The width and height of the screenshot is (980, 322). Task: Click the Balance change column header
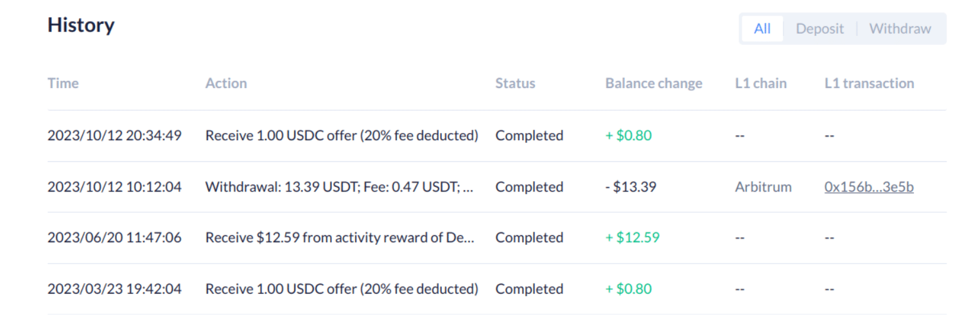[653, 84]
